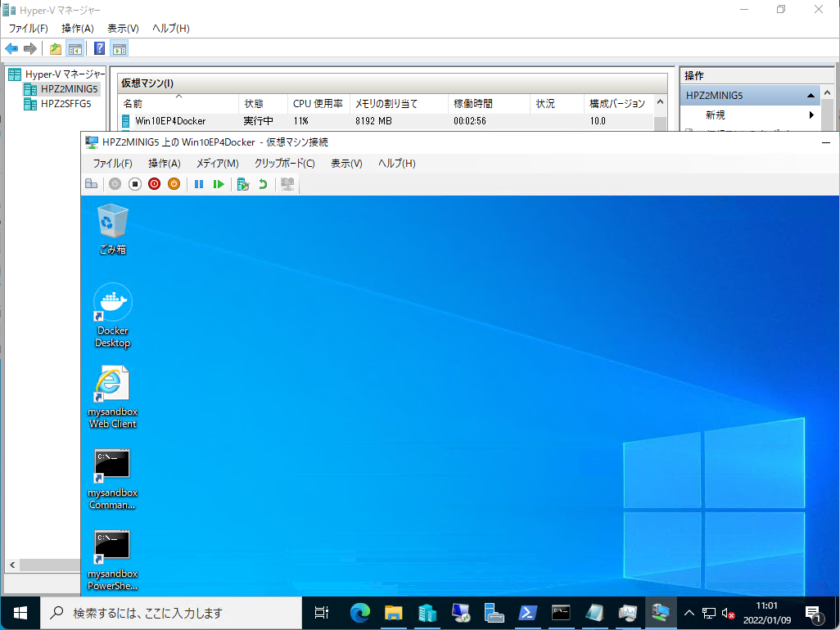Click the green Reset/Start button
The width and height of the screenshot is (840, 630).
[x=219, y=185]
